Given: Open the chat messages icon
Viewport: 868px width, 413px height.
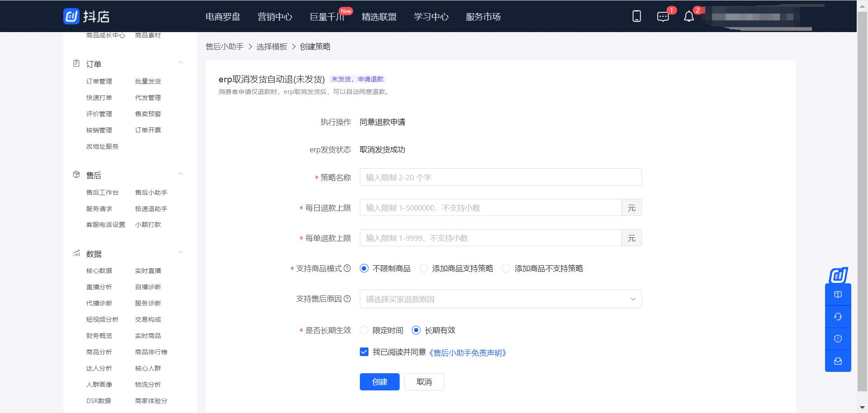Looking at the screenshot, I should (663, 17).
